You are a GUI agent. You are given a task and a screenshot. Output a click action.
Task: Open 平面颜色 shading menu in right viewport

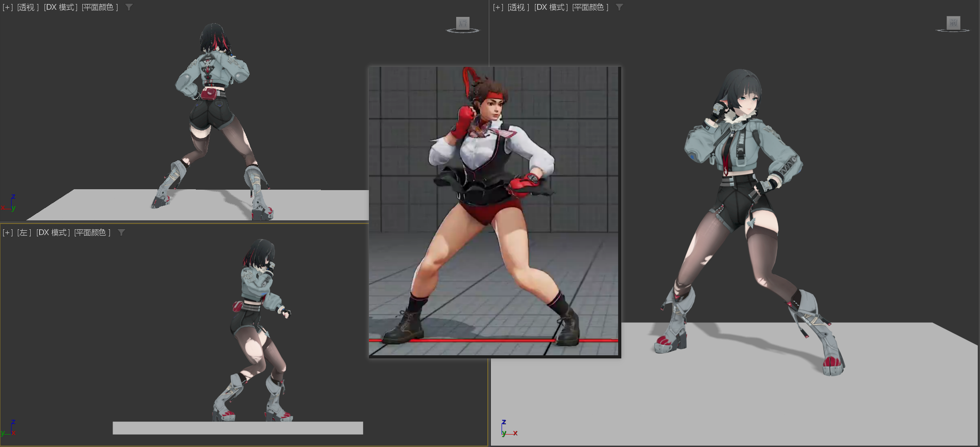click(x=591, y=7)
